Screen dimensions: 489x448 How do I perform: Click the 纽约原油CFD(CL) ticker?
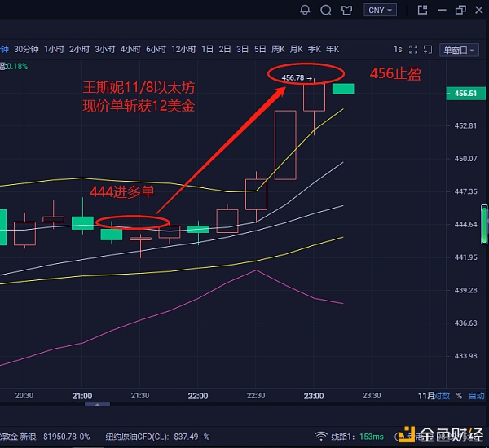click(x=157, y=437)
